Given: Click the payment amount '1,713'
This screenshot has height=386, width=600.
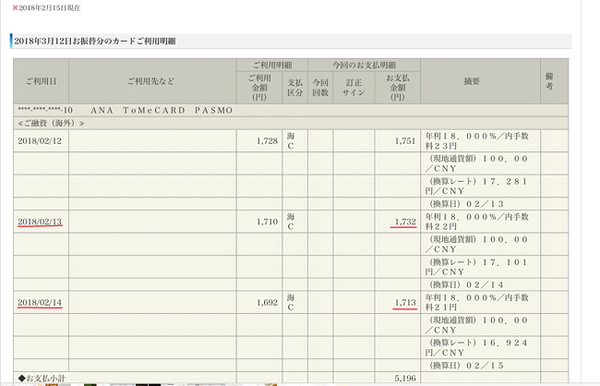Looking at the screenshot, I should tap(405, 302).
